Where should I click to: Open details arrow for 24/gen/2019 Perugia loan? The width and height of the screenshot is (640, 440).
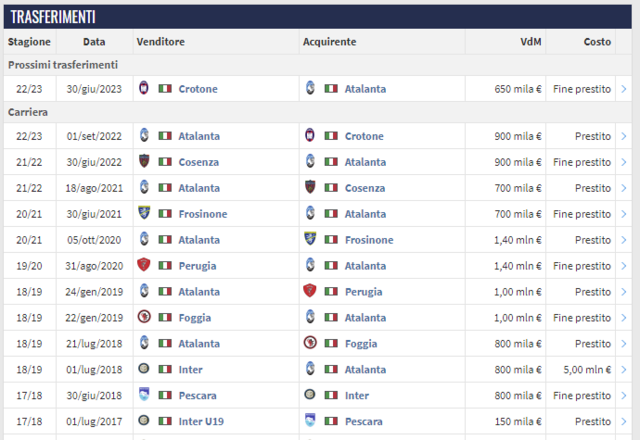pos(624,291)
